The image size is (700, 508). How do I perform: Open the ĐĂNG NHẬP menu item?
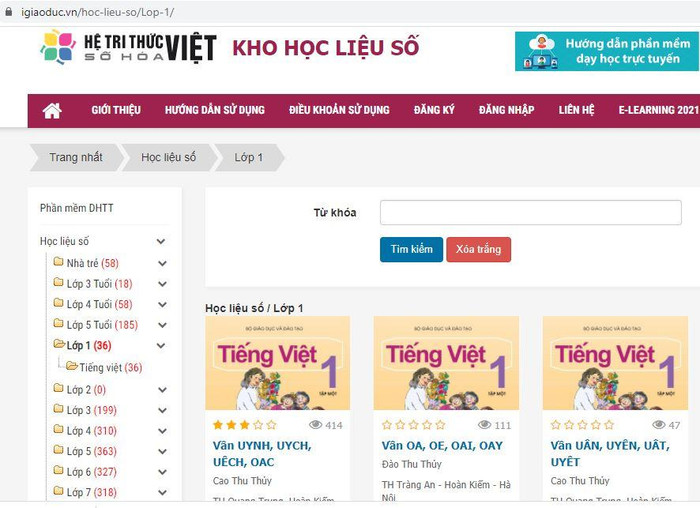506,110
